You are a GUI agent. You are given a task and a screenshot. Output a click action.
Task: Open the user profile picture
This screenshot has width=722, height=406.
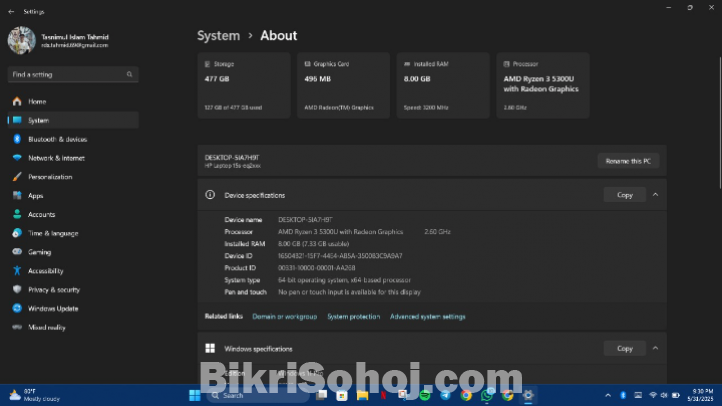[21, 41]
